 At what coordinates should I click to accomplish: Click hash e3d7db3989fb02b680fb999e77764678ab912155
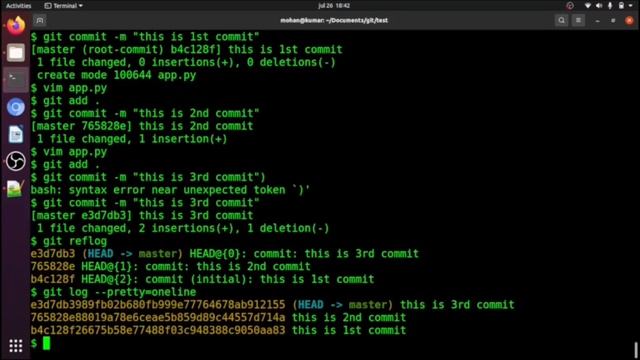coord(158,304)
